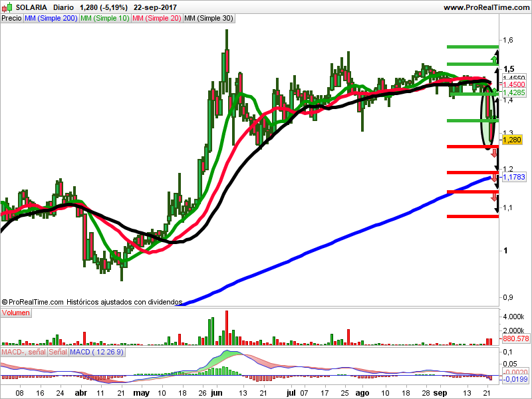Open the MM (Simple 30) indicator settings
Viewport: 532px width, 399px height.
coord(209,19)
